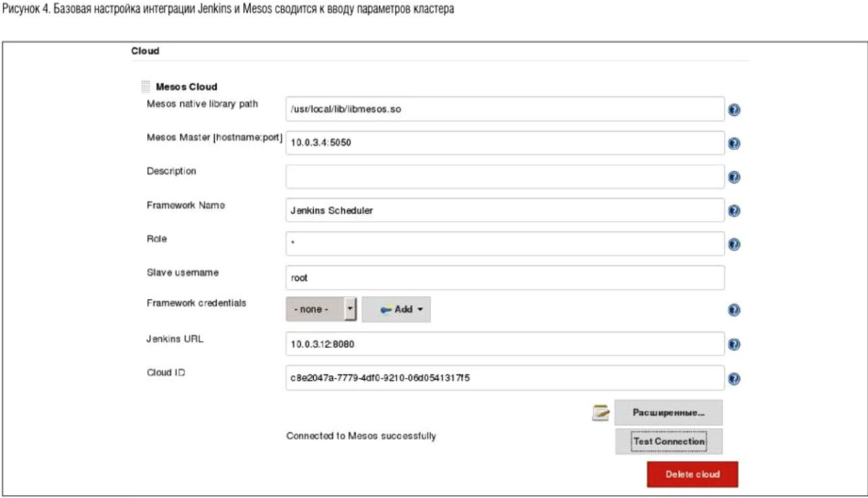Select the empty Description input field
Viewport: 868px width, 498px height.
[x=505, y=177]
